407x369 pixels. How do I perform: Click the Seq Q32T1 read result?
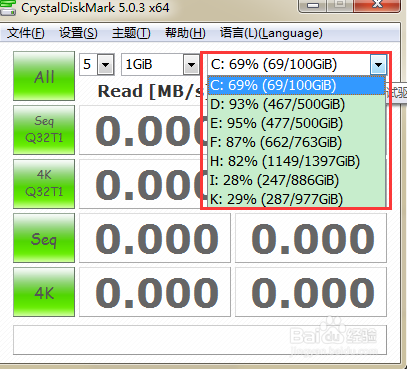(140, 130)
